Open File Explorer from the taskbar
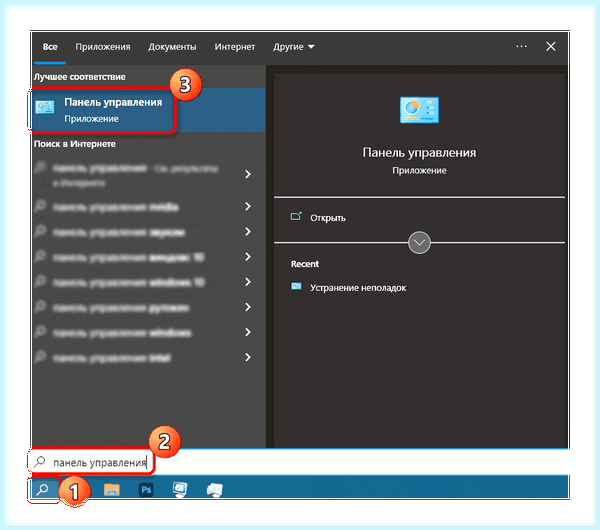The width and height of the screenshot is (600, 530). [x=111, y=489]
